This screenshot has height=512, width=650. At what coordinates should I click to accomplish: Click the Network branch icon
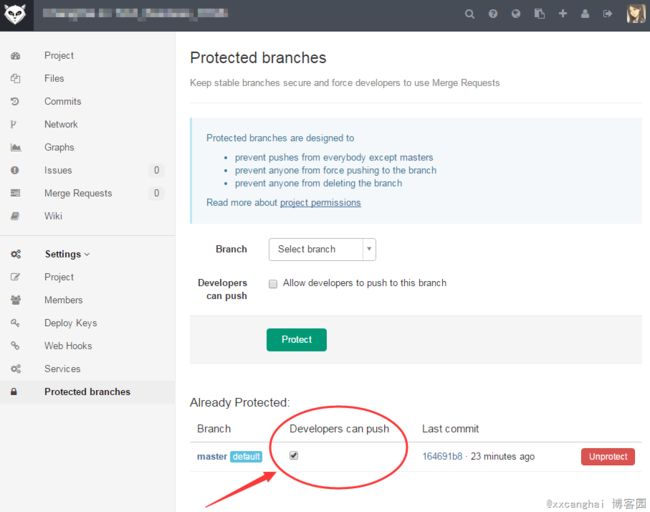[x=13, y=124]
